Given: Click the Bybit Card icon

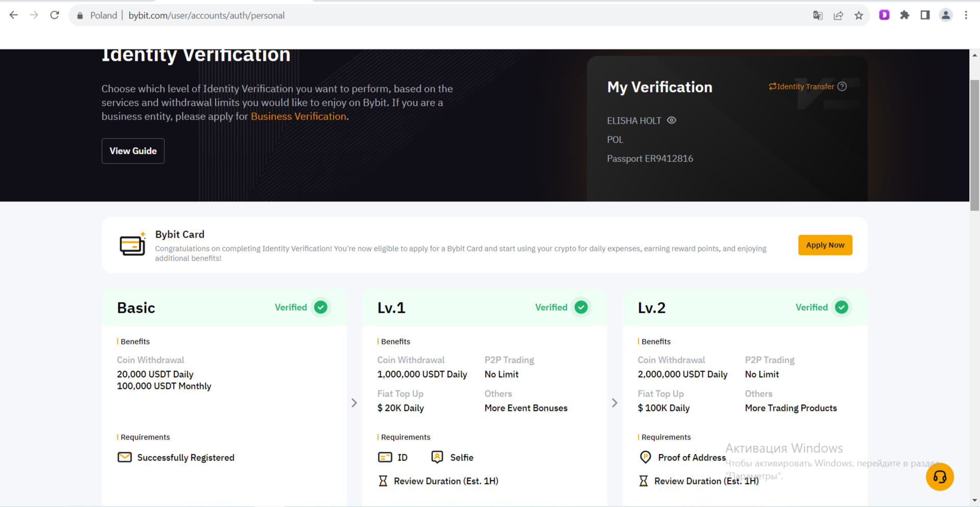Looking at the screenshot, I should coord(132,245).
